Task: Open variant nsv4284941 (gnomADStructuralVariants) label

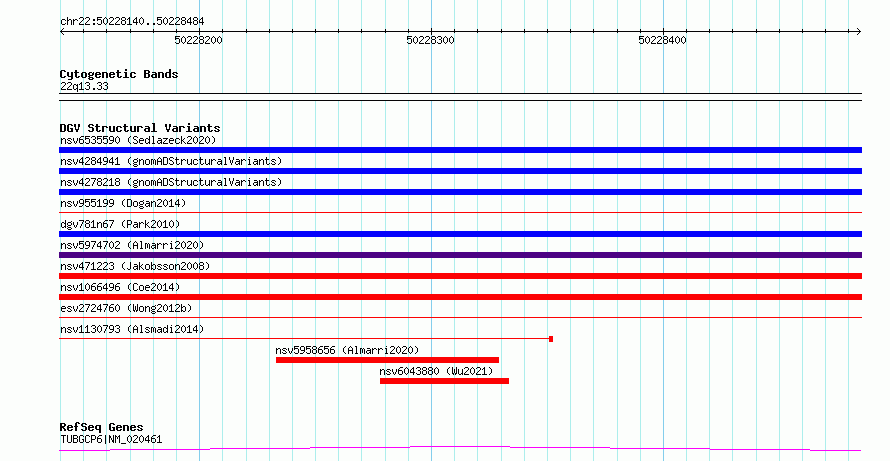Action: [171, 161]
